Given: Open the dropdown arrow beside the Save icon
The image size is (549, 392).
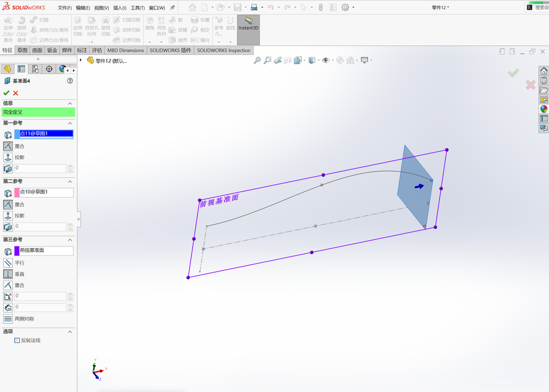Looking at the screenshot, I should point(245,7).
